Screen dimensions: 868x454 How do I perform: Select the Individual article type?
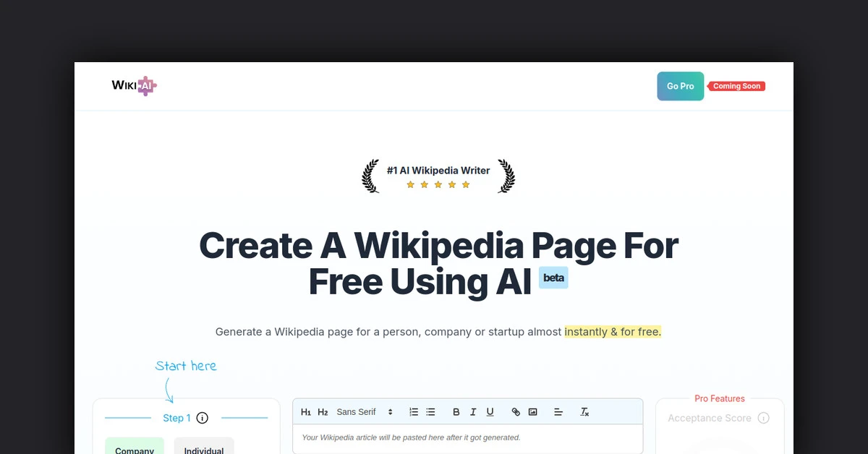point(204,448)
